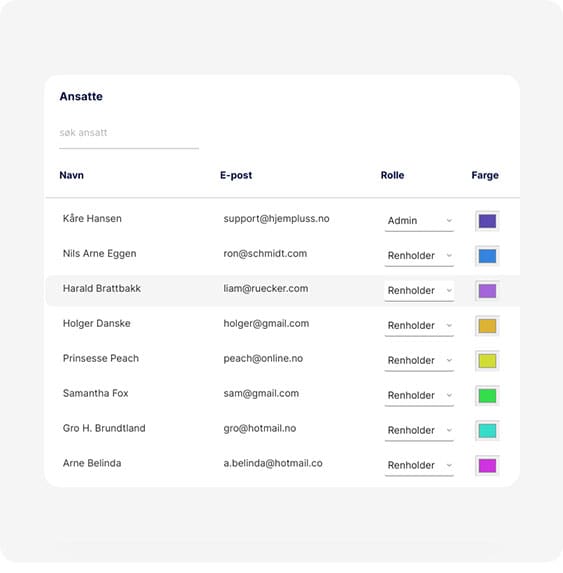This screenshot has height=573, width=563.
Task: Expand Harald Brattbakk's Renholder role dropdown
Action: point(419,291)
